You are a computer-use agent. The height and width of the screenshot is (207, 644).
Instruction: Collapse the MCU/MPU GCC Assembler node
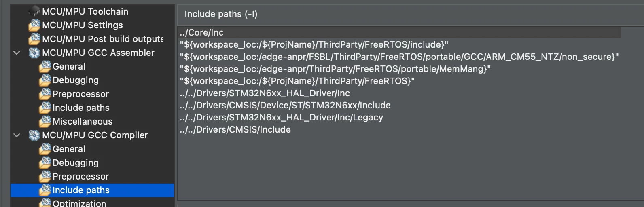pos(17,53)
